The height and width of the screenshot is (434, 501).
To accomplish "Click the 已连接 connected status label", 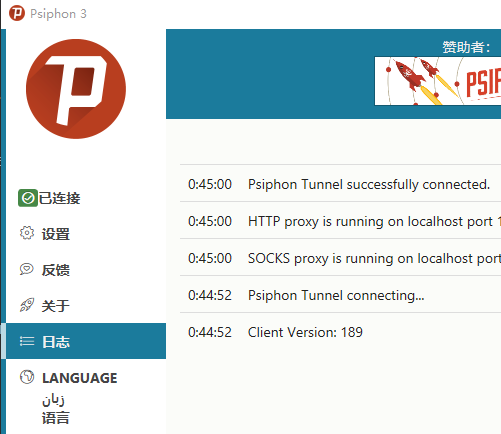I will (60, 198).
